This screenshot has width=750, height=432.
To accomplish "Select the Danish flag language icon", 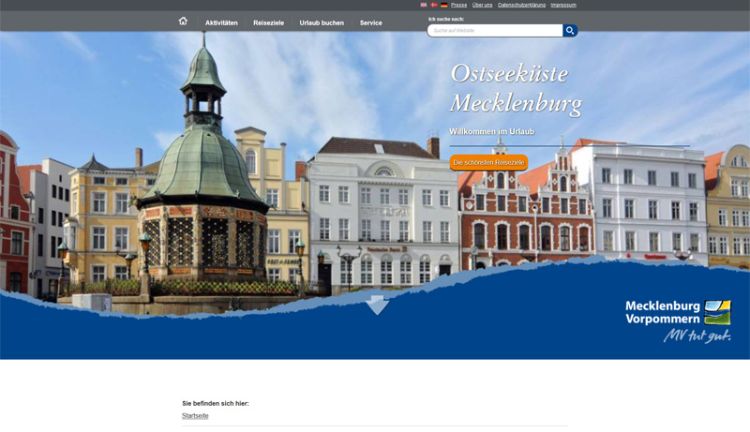I will coord(434,5).
